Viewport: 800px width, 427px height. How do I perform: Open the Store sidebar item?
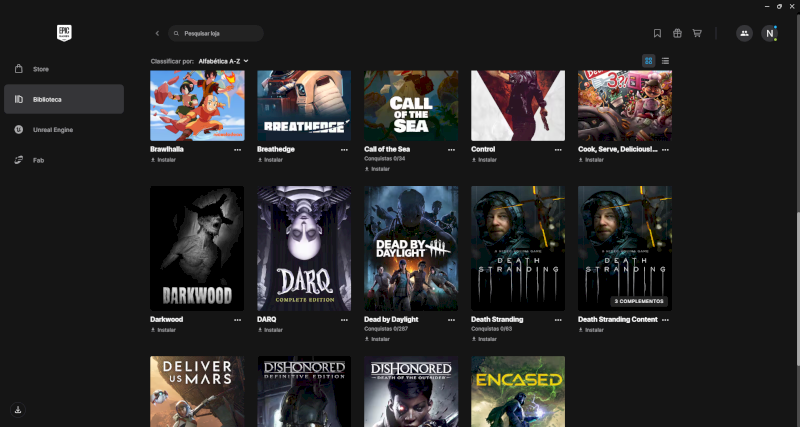pyautogui.click(x=41, y=69)
